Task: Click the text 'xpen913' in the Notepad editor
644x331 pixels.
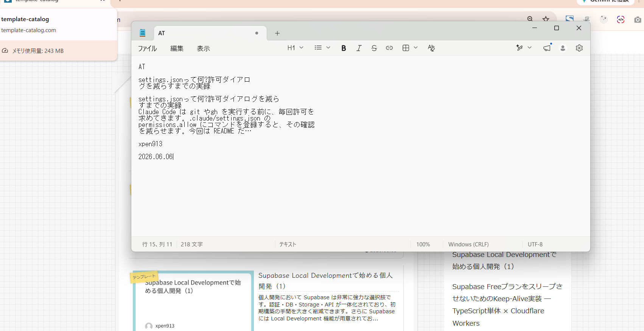Action: pos(150,144)
